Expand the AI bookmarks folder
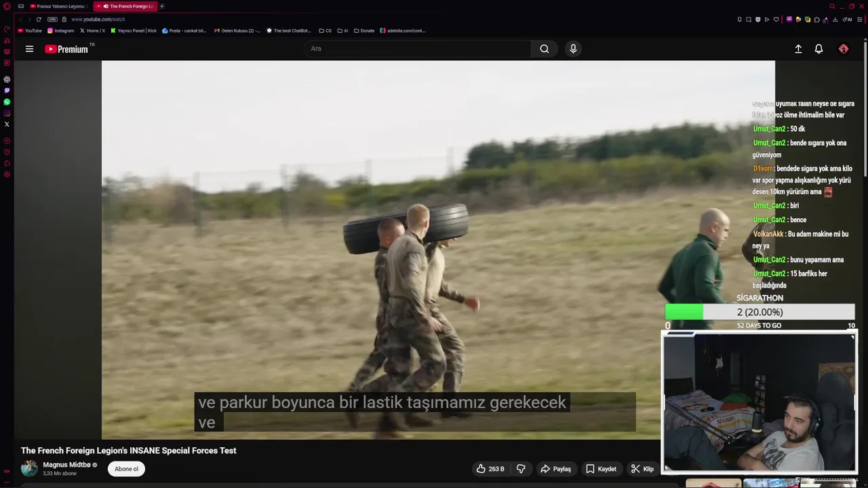 tap(342, 30)
